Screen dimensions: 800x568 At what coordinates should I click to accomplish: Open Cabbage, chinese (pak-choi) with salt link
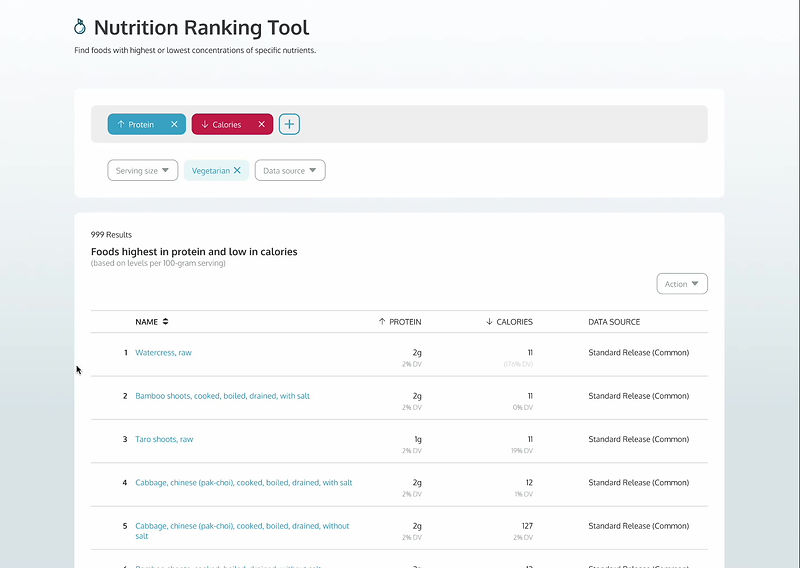pos(244,482)
